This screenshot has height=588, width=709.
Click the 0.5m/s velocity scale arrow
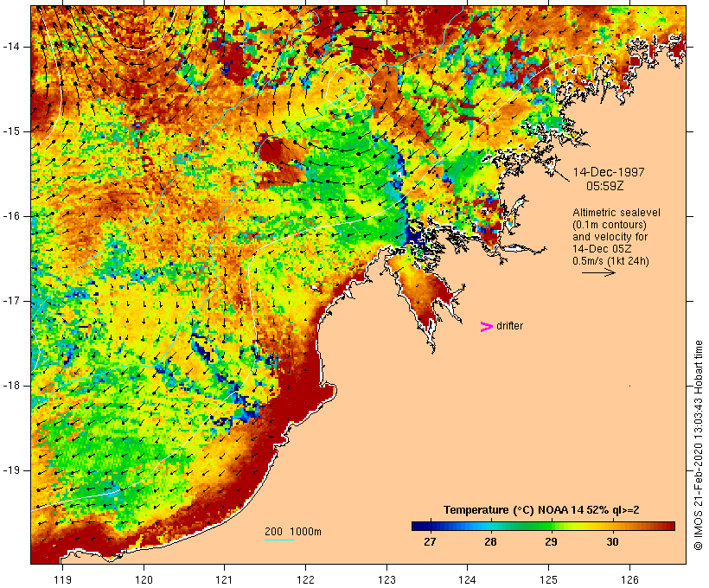(598, 272)
